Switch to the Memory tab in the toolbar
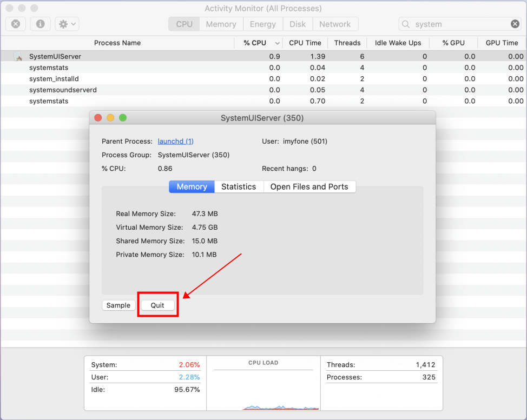 tap(220, 24)
